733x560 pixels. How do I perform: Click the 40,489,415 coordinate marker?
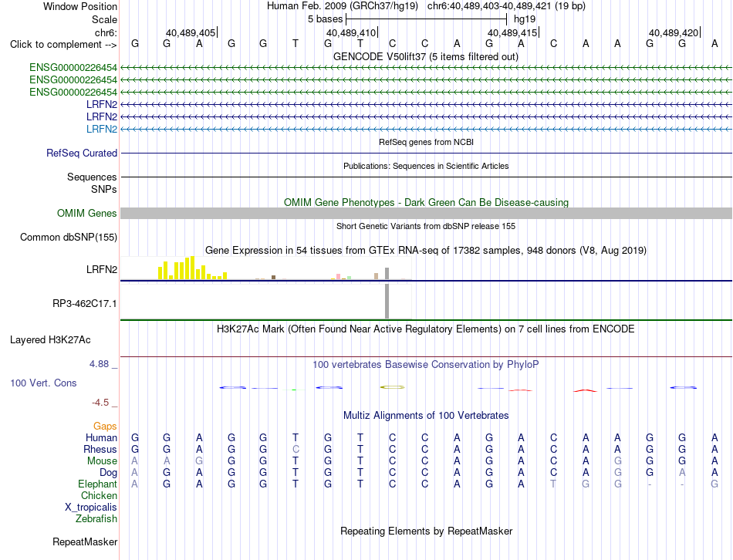[x=513, y=32]
